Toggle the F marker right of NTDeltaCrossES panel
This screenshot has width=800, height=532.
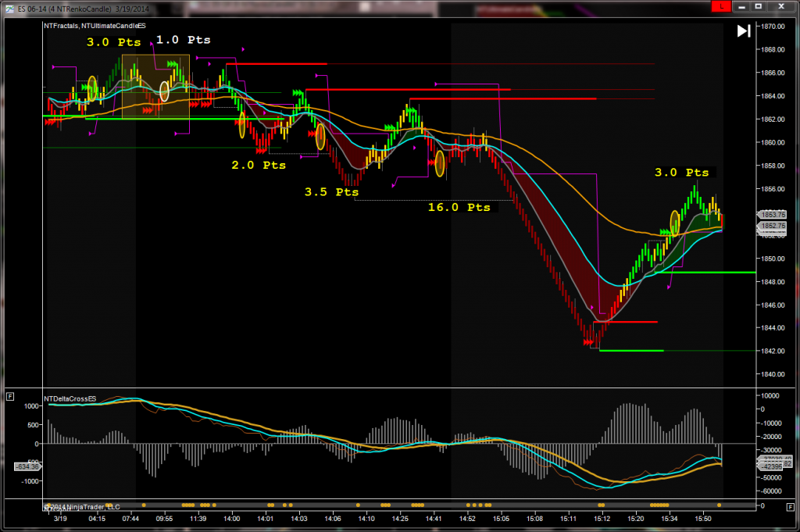791,398
